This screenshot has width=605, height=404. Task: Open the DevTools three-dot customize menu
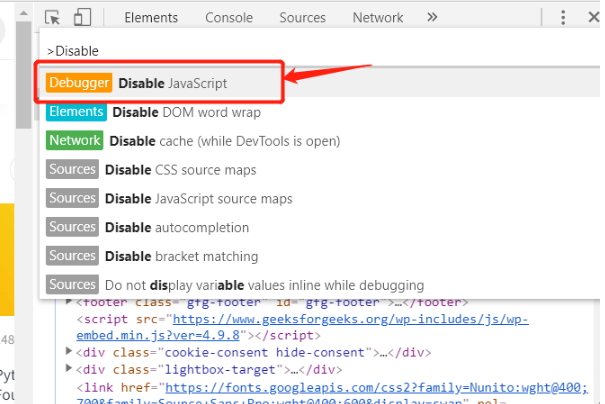tap(563, 17)
